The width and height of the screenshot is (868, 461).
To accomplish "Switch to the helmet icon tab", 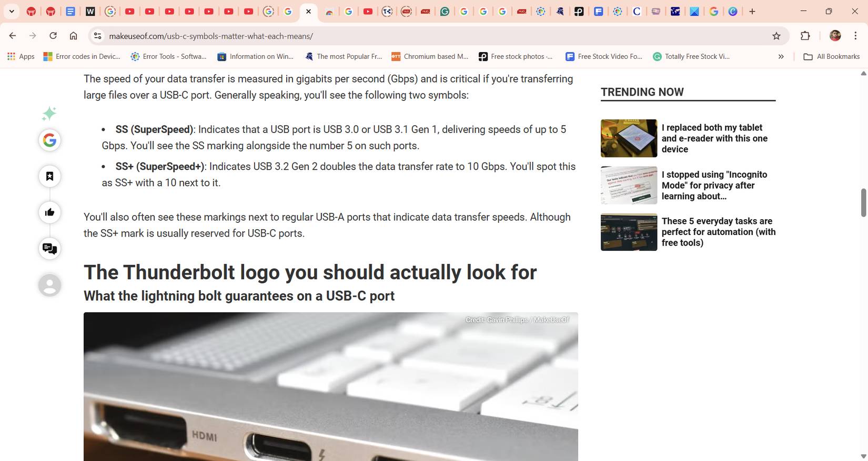I will tap(560, 11).
